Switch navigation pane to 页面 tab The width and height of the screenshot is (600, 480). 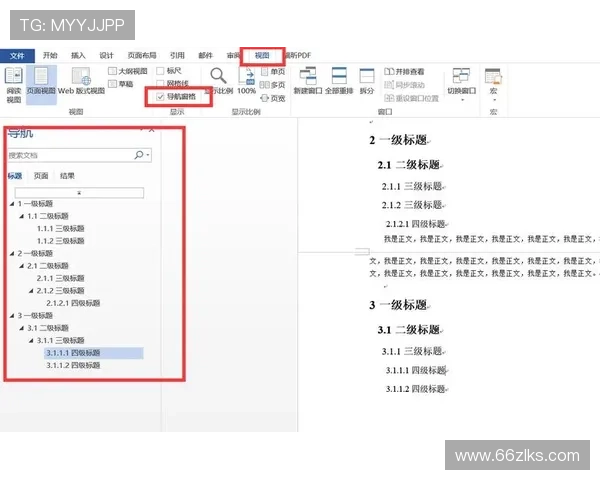pyautogui.click(x=41, y=176)
